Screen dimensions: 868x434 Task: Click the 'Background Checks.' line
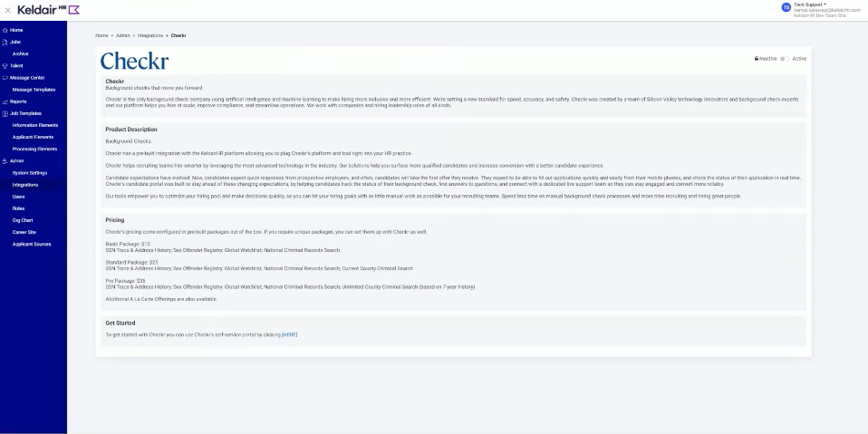coord(129,141)
